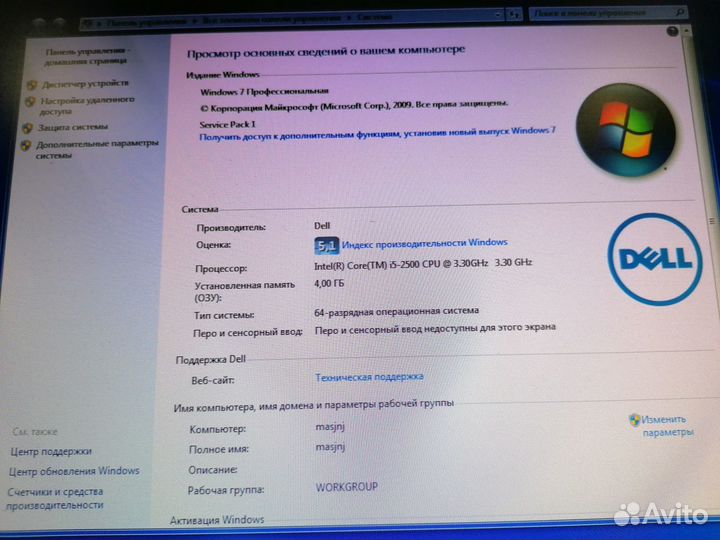Click the 5,1 performance rating badge
The width and height of the screenshot is (720, 540).
coord(326,246)
